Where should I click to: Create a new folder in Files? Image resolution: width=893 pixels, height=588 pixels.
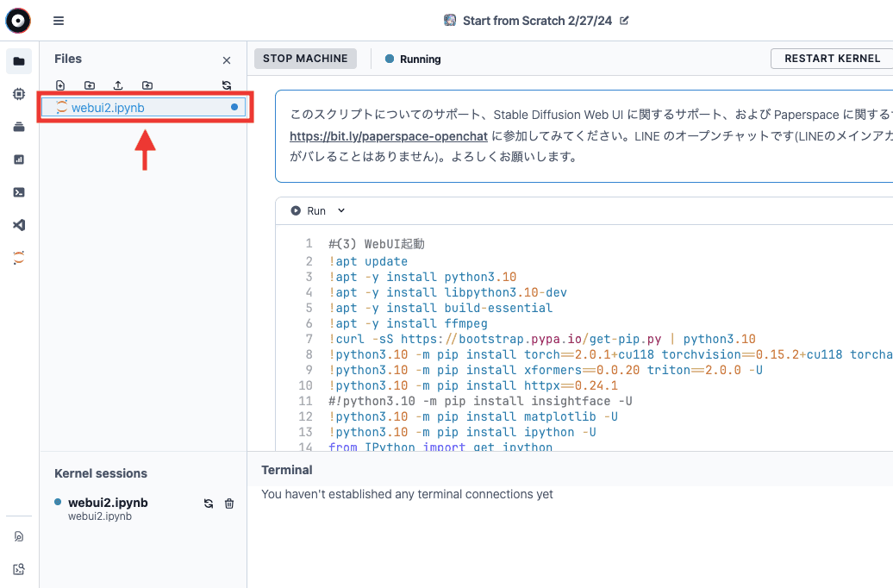click(90, 84)
